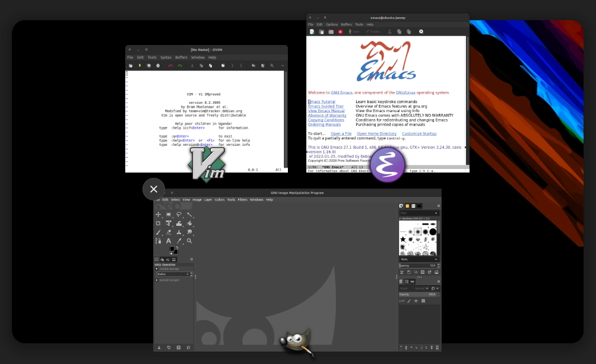Select the Crop tool in GIMP
596x364 pixels.
click(x=158, y=223)
